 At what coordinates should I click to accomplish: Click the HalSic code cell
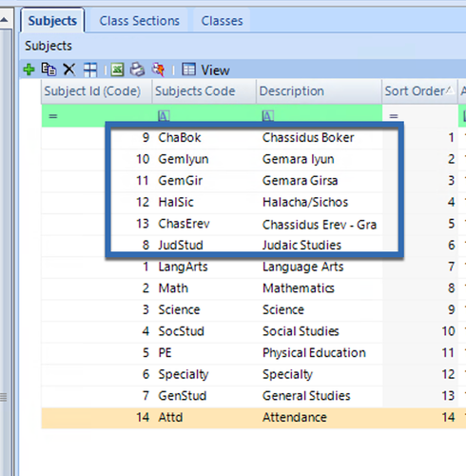tap(204, 203)
